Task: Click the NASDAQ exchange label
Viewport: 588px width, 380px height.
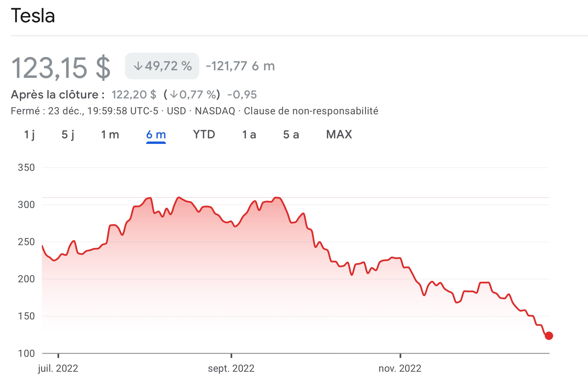Action: coord(215,111)
